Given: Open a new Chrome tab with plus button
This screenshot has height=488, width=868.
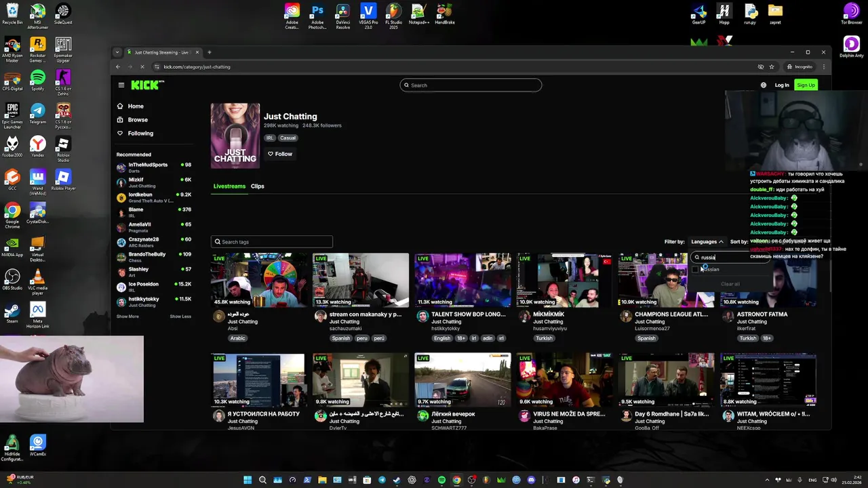Looking at the screenshot, I should point(209,52).
